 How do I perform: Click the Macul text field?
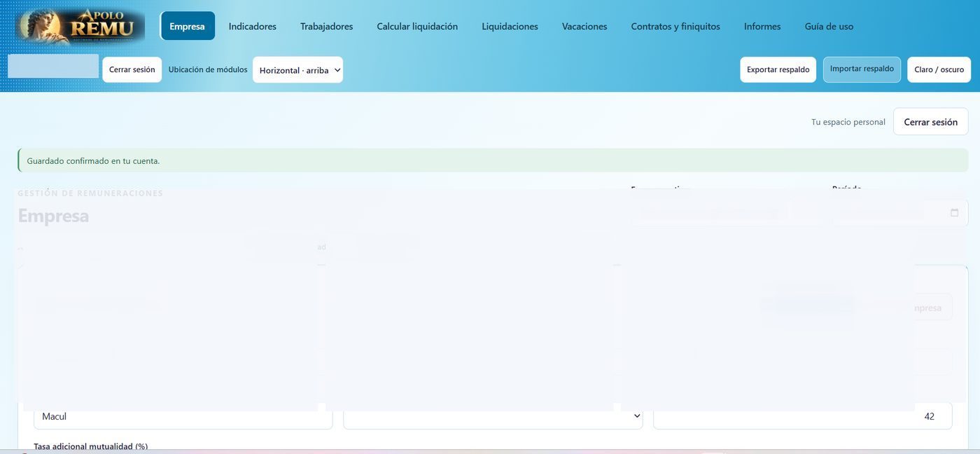coord(183,416)
